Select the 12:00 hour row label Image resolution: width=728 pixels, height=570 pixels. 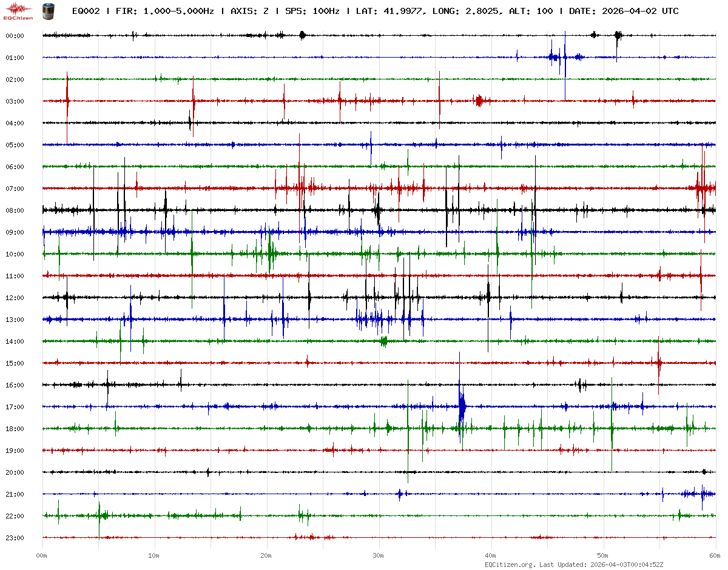click(x=15, y=298)
